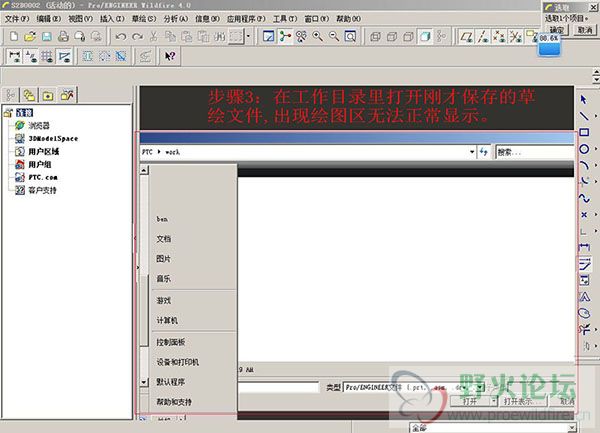Click the Copy icon in toolbar
This screenshot has width=600, height=433.
click(170, 37)
